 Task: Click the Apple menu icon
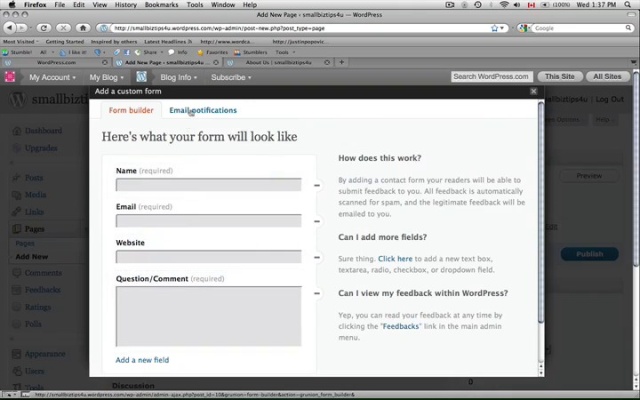[x=12, y=5]
